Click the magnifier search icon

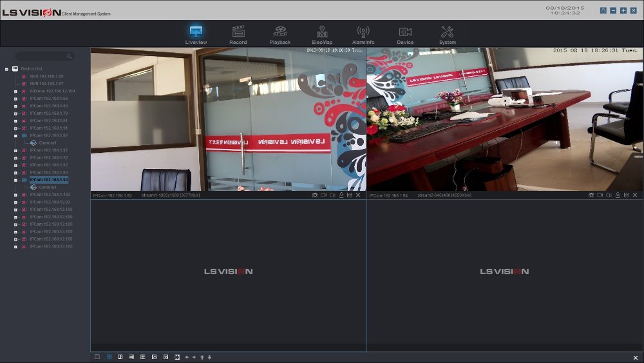click(x=69, y=56)
